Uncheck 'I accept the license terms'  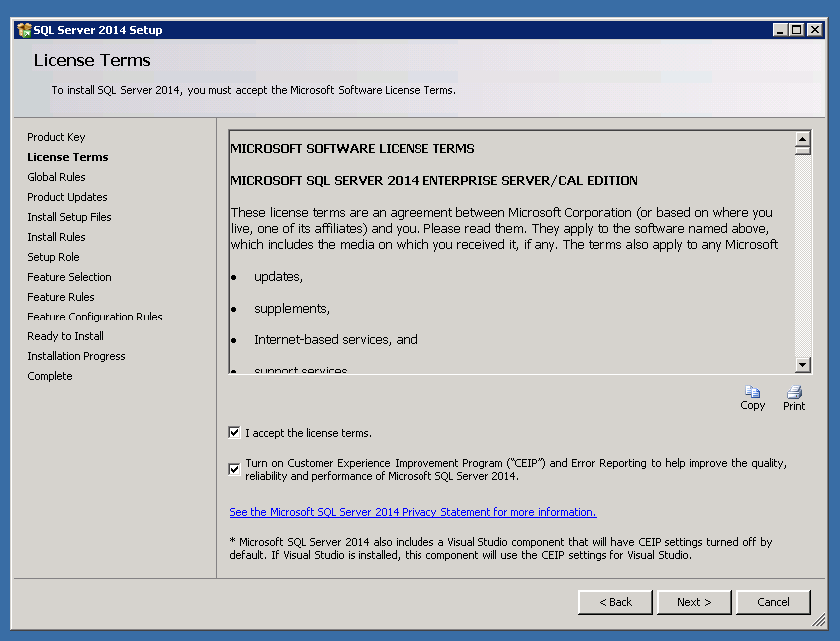[x=234, y=432]
